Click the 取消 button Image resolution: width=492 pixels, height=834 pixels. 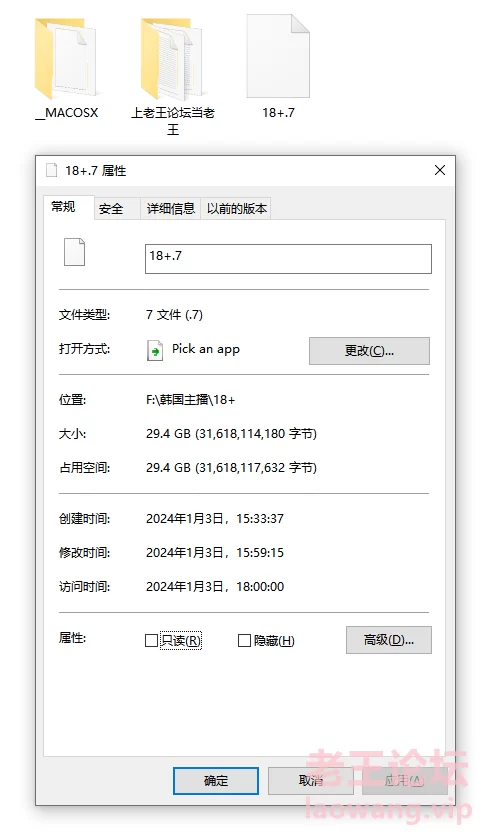click(311, 781)
